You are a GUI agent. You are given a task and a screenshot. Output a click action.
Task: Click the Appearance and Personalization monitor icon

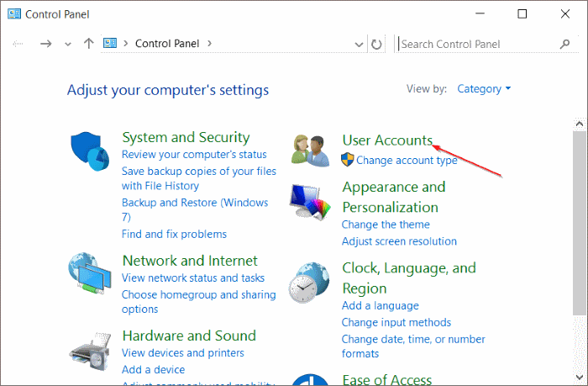(311, 201)
